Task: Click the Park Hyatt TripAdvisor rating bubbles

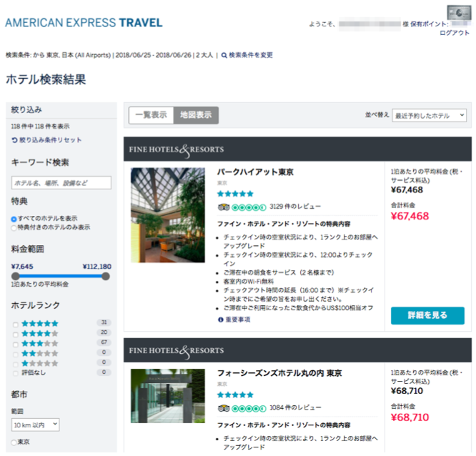Action: (x=249, y=207)
